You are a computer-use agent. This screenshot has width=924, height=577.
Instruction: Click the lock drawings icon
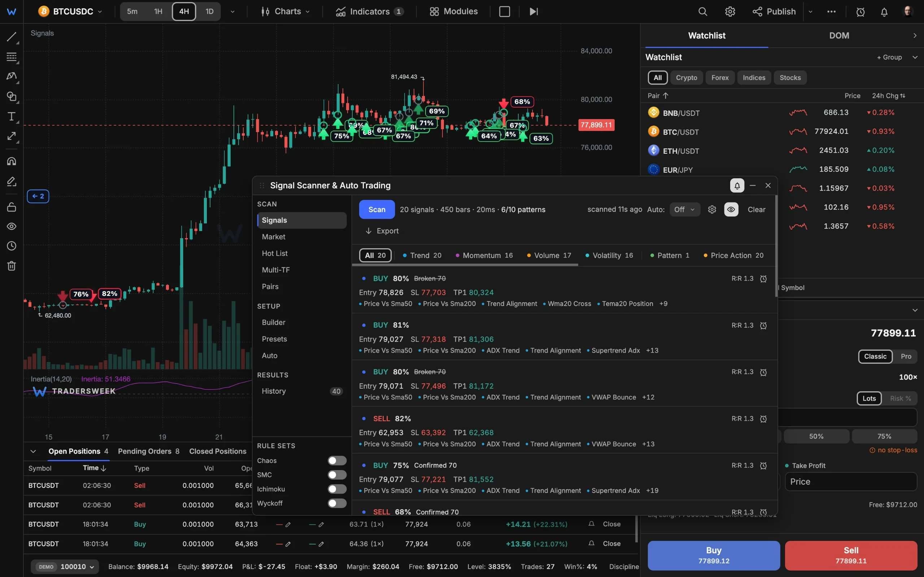pos(12,207)
